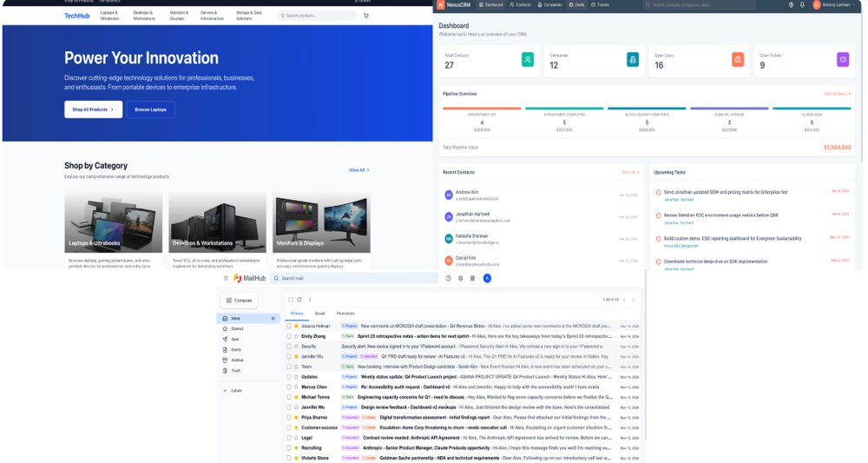Click the Browse Laptops button
Viewport: 868px width, 463px height.
point(150,109)
